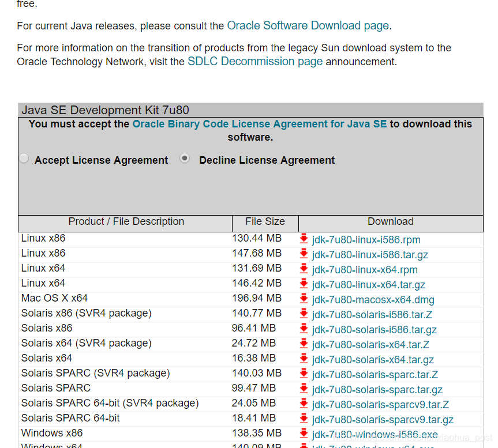498x448 pixels.
Task: Download jdk-7u80-windows-i586.exe file link
Action: tap(375, 434)
